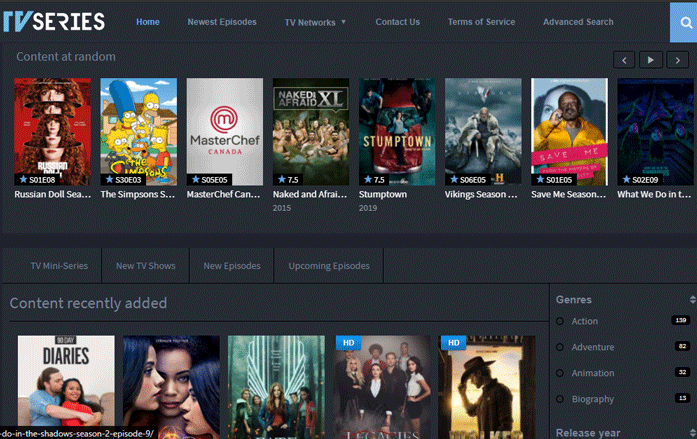Select the Biography genre radio button

click(560, 399)
